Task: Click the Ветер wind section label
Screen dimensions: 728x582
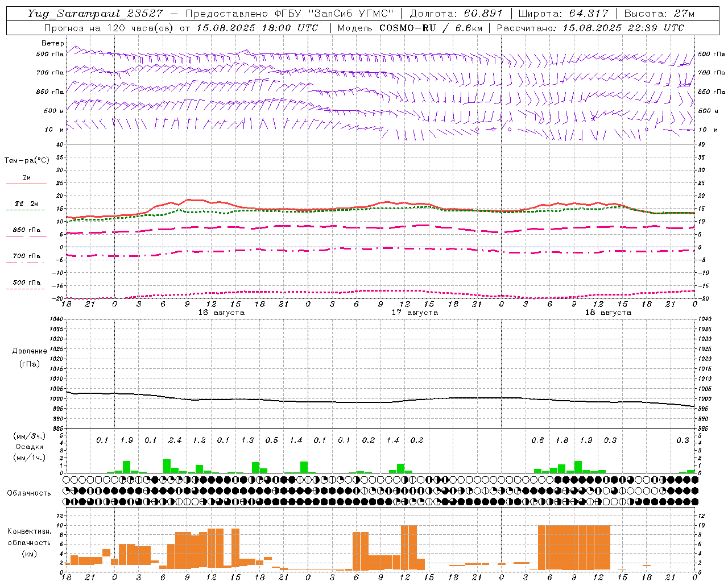Action: (53, 43)
